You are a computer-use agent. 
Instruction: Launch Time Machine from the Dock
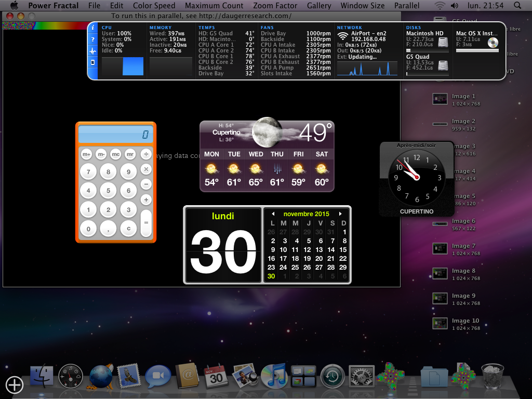(332, 376)
